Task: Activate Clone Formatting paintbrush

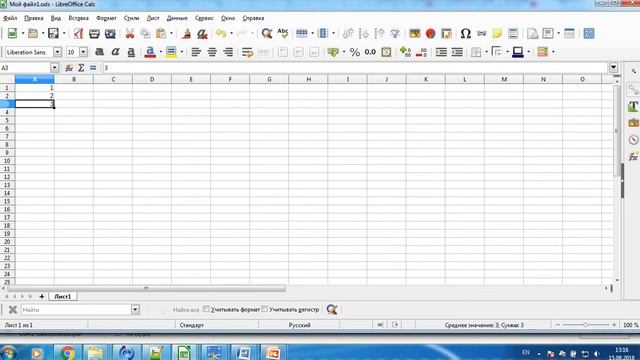Action: tap(187, 33)
